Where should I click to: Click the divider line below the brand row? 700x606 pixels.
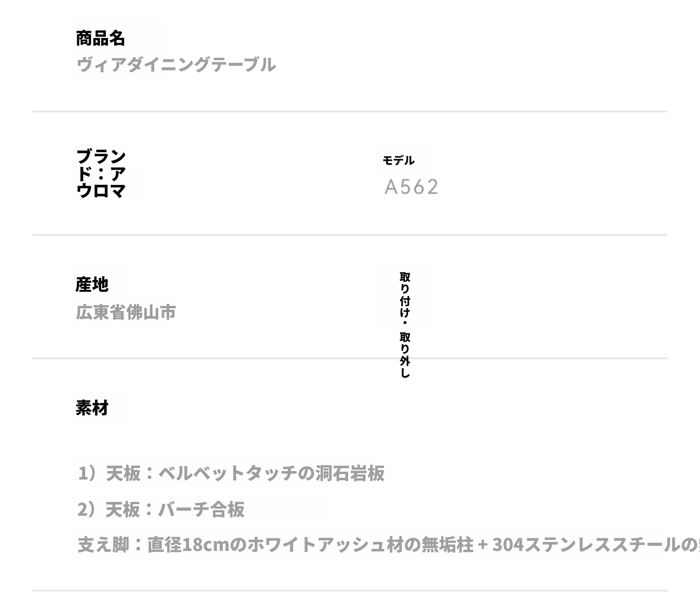tap(349, 235)
